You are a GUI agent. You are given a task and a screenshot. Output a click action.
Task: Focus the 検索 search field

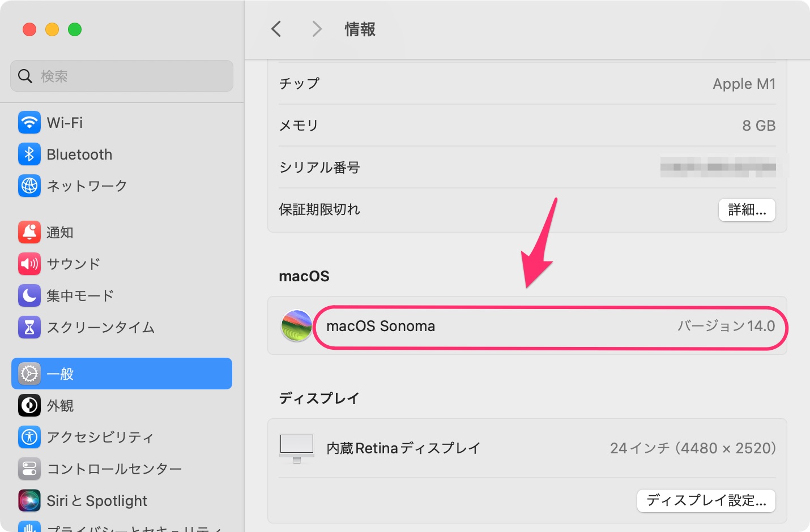(x=121, y=76)
